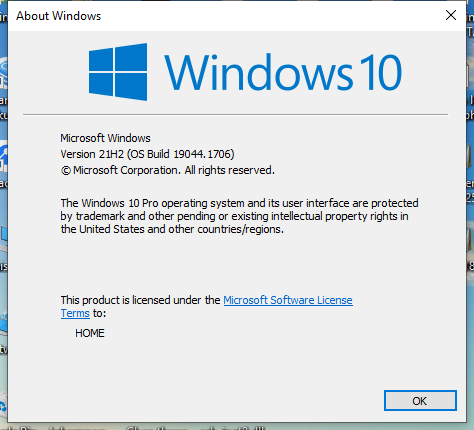Click the HOME licensee name
474x430 pixels.
(x=90, y=333)
